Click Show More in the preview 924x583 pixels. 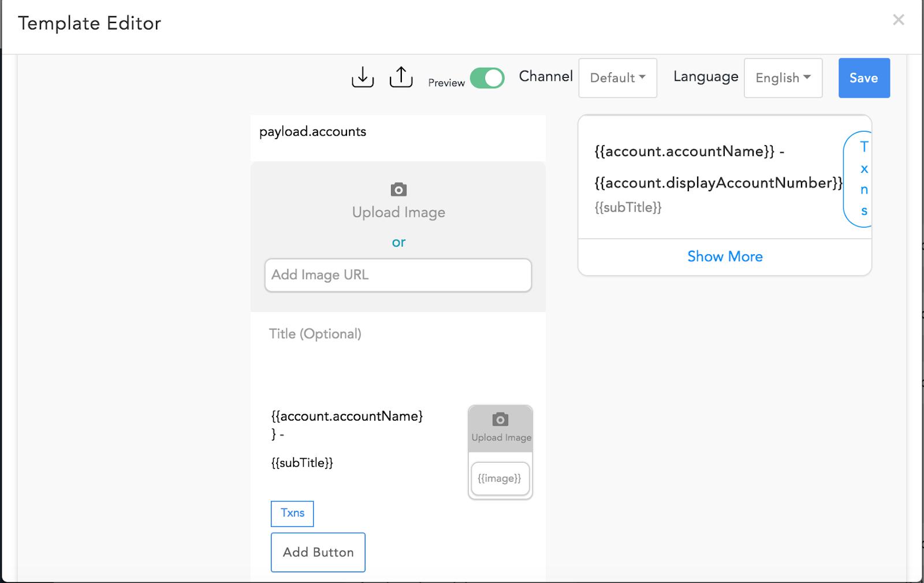click(x=725, y=257)
